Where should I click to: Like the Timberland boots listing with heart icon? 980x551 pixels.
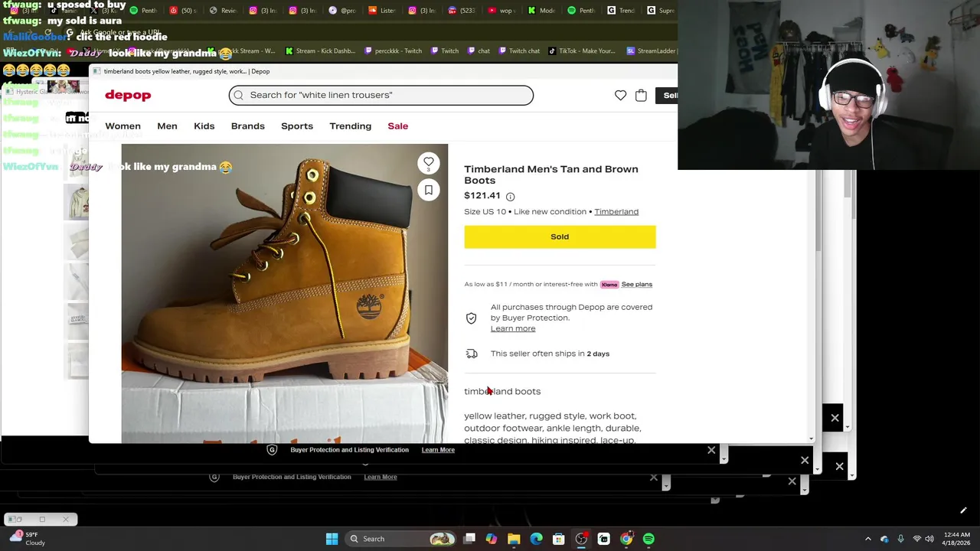[429, 162]
